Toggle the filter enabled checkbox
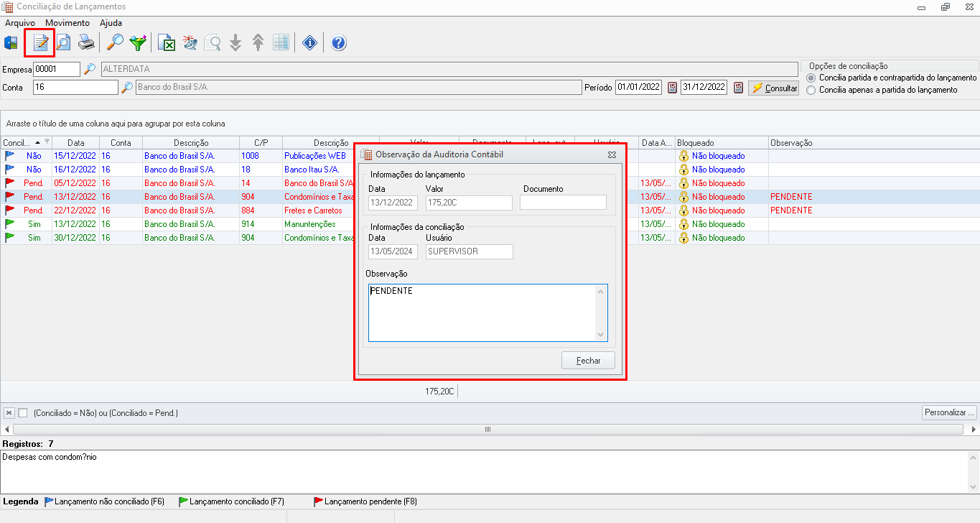 click(x=22, y=413)
